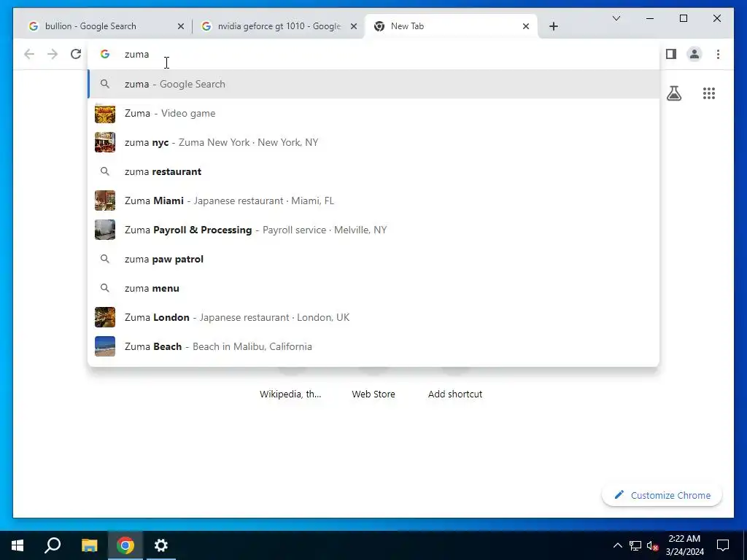Viewport: 747px width, 560px height.
Task: Show hidden system tray icons
Action: tap(617, 545)
